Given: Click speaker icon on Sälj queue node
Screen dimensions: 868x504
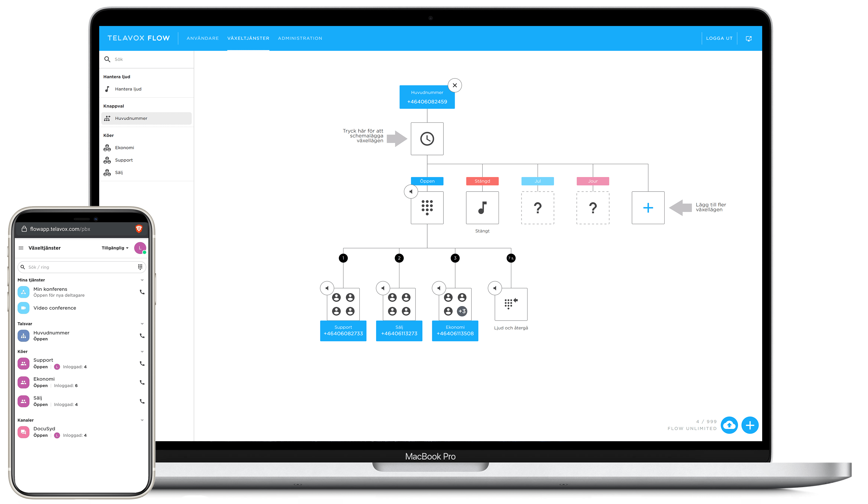Looking at the screenshot, I should click(x=383, y=288).
